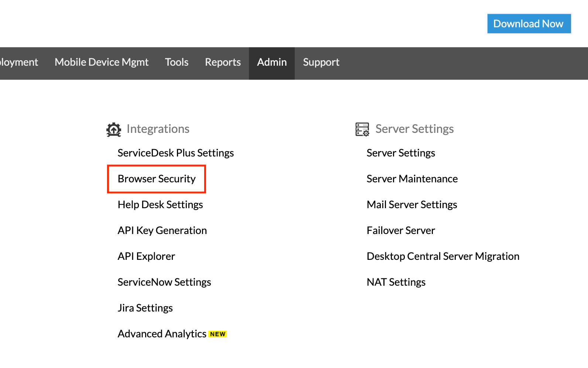Screen dimensions: 588x368
Task: Click the Server Settings section icon
Action: pyautogui.click(x=362, y=129)
